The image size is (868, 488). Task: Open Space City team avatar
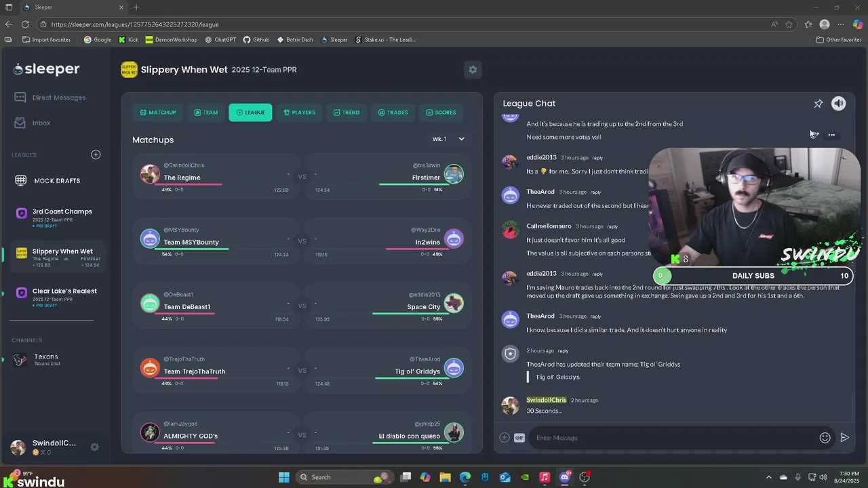coord(454,303)
